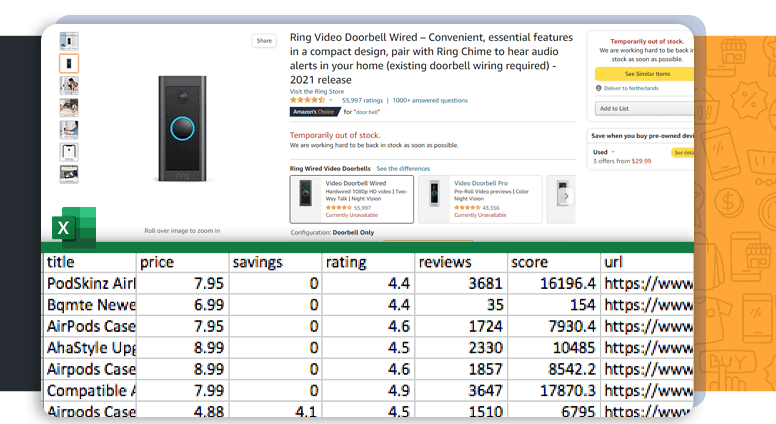The height and width of the screenshot is (424, 776).
Task: Click the price column header
Action: coord(183,262)
